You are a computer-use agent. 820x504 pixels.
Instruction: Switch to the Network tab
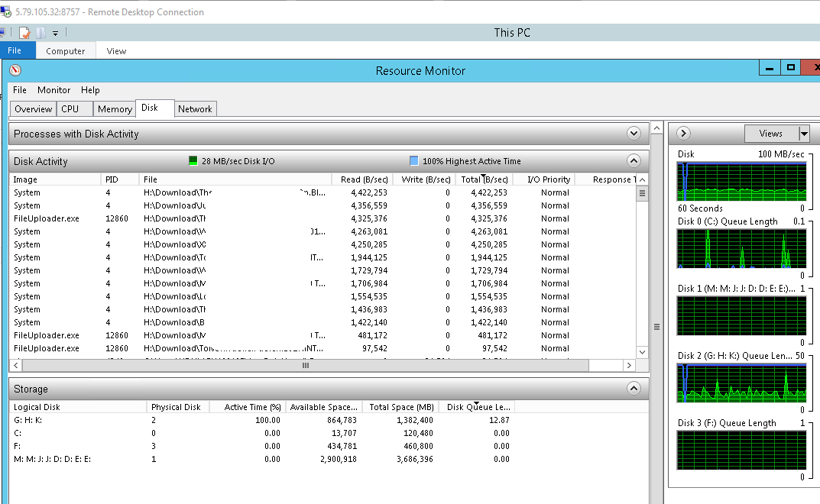pyautogui.click(x=195, y=109)
